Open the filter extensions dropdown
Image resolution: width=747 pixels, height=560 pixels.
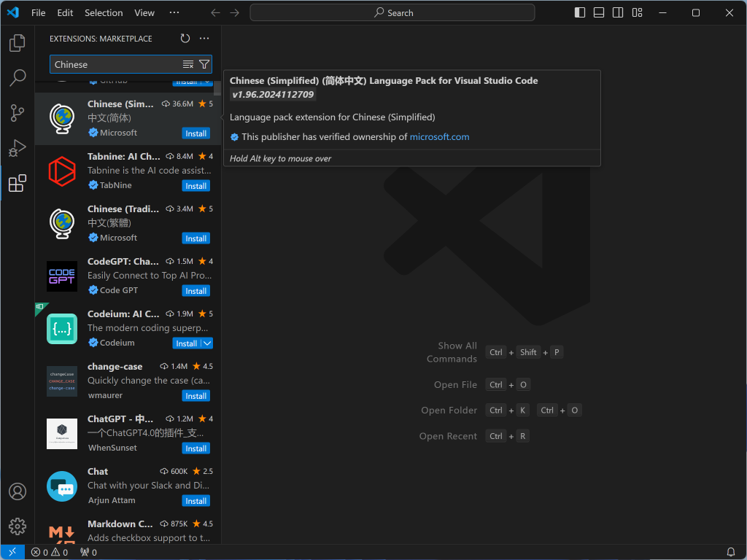pyautogui.click(x=204, y=64)
